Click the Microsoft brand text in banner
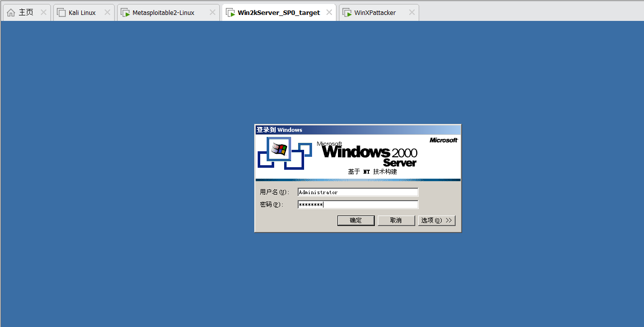 444,140
